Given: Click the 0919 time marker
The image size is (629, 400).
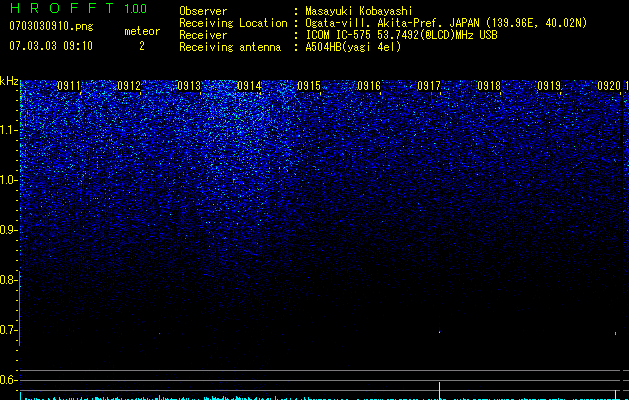Looking at the screenshot, I should click(549, 86).
